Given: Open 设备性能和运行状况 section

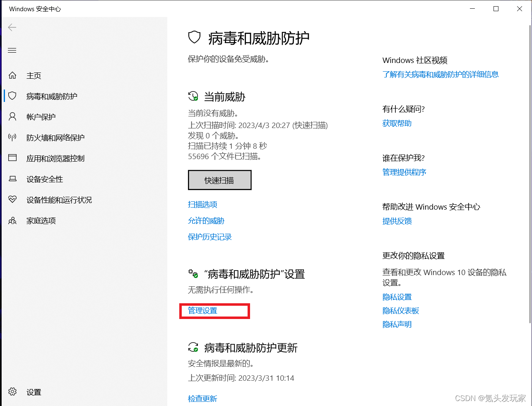Looking at the screenshot, I should [59, 200].
